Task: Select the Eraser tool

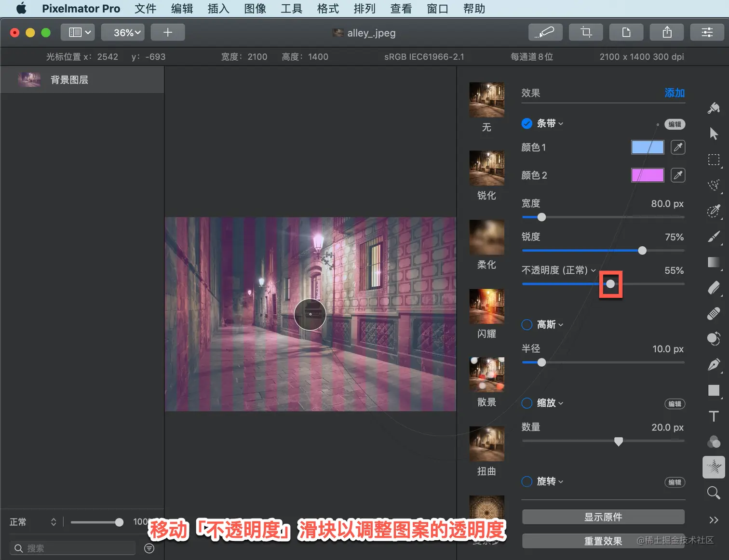Action: point(714,288)
